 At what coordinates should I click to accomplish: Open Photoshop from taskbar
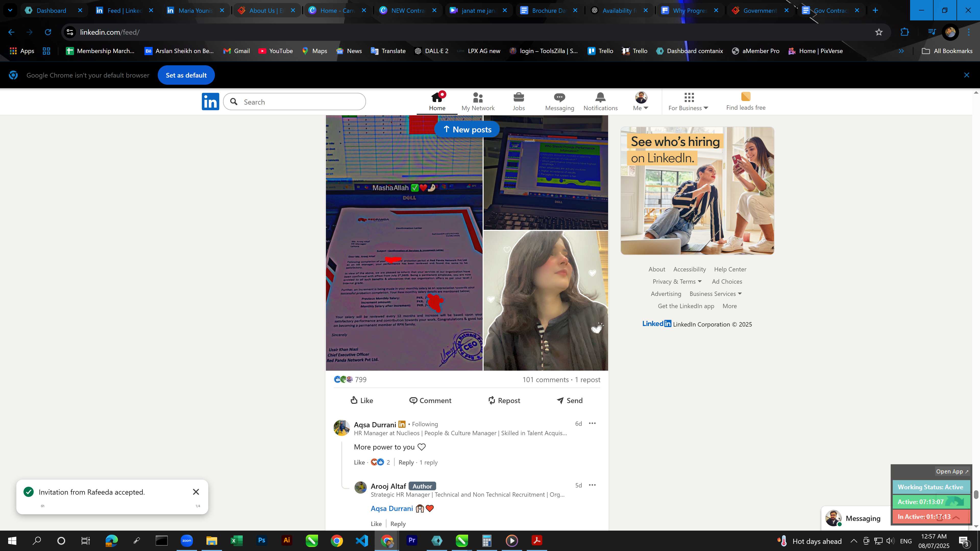261,540
